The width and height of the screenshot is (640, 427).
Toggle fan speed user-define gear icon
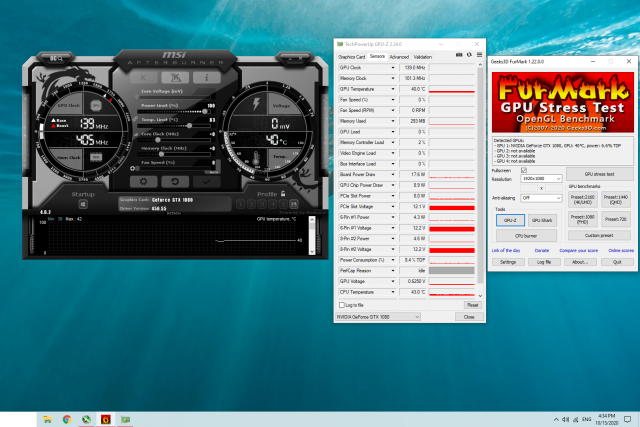pyautogui.click(x=132, y=168)
